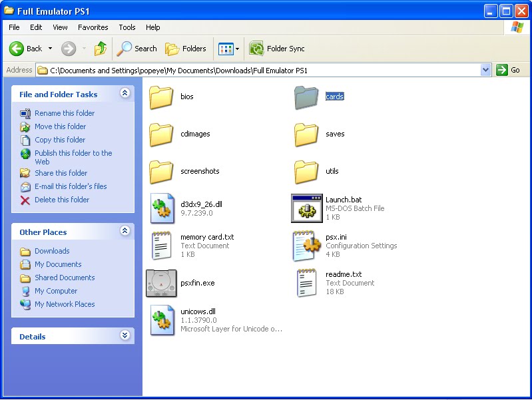Open the Favorites menu
The width and height of the screenshot is (532, 400).
93,27
